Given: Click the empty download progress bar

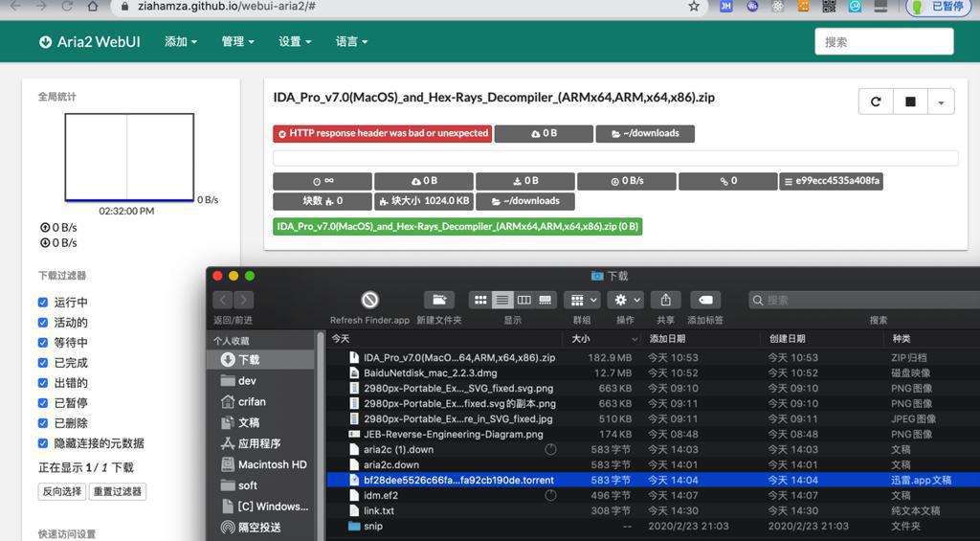Looking at the screenshot, I should coord(615,158).
